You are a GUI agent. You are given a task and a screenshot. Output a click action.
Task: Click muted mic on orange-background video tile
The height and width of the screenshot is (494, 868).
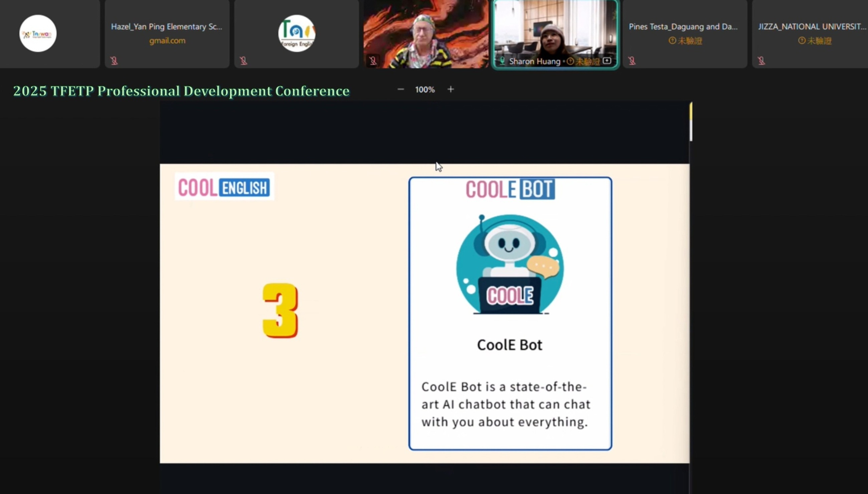[373, 61]
